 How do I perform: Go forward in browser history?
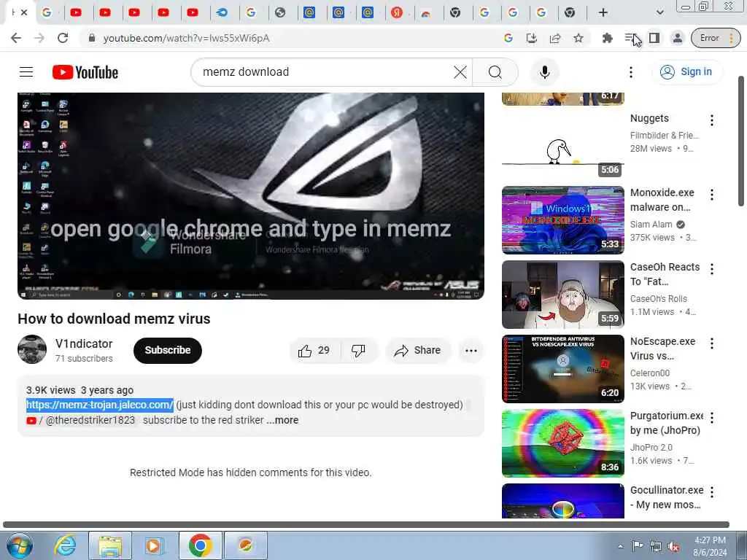[x=39, y=38]
